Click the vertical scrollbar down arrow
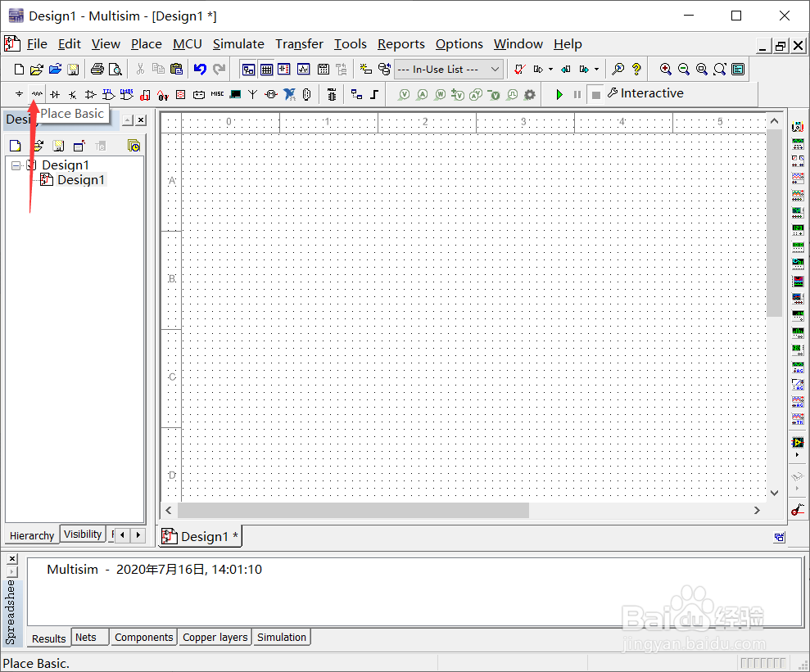The image size is (810, 672). click(774, 493)
